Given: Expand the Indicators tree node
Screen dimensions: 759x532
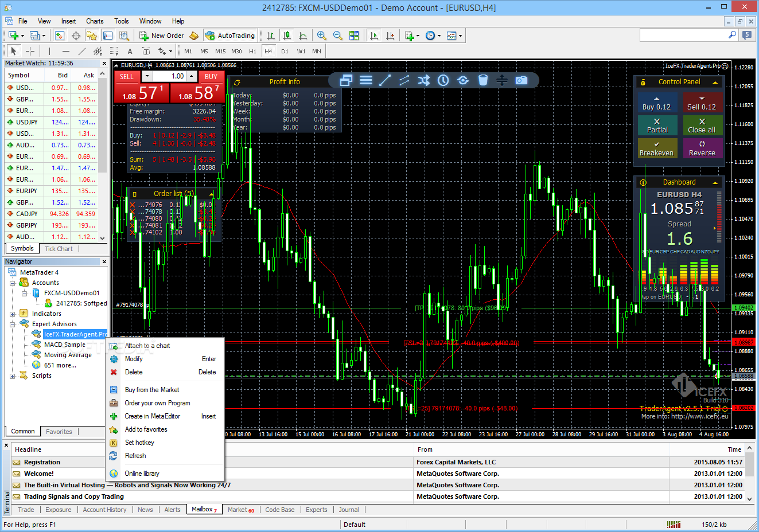Looking at the screenshot, I should [x=13, y=314].
